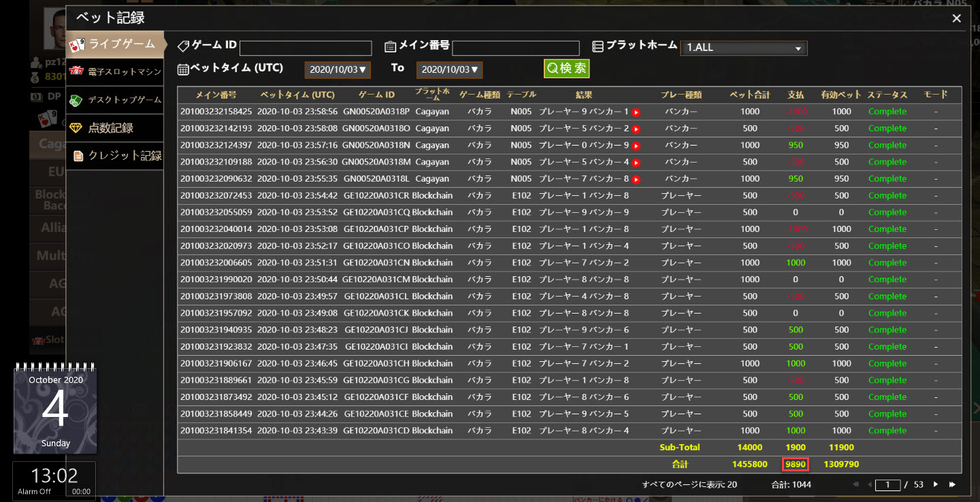Click the Alarm Off label
This screenshot has width=980, height=502.
34,492
